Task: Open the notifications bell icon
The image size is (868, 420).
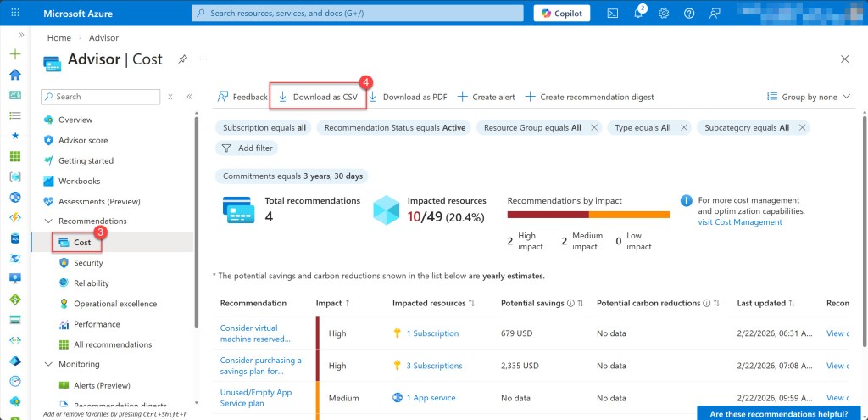Action: 638,14
